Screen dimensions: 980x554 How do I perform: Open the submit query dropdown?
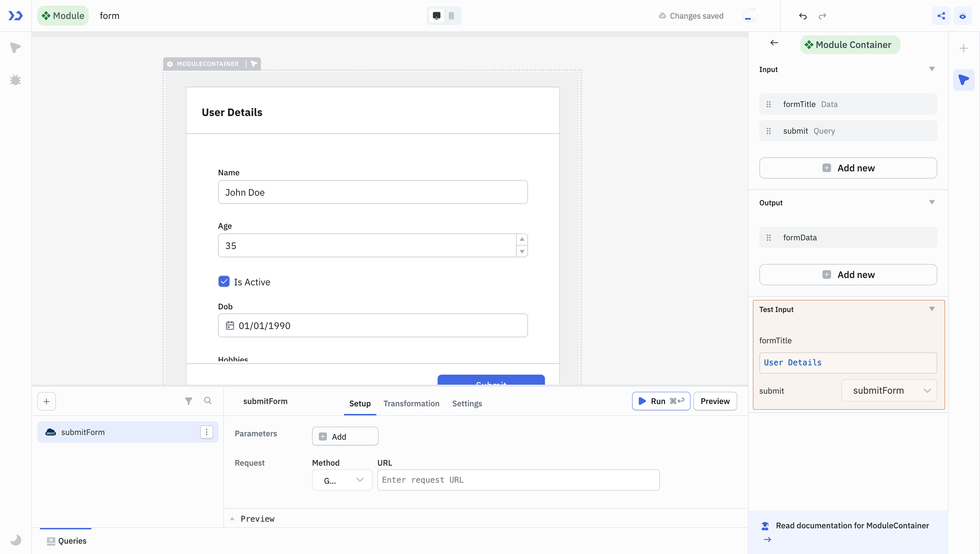pyautogui.click(x=889, y=390)
